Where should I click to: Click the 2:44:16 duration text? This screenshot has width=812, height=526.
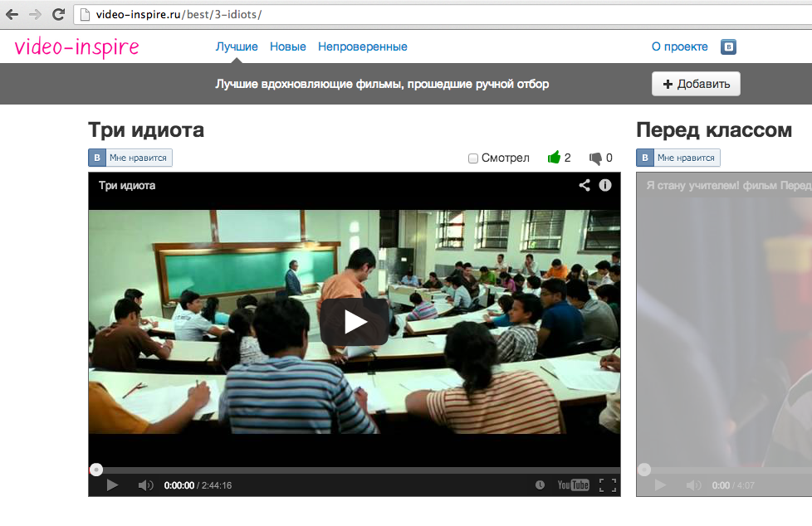pyautogui.click(x=217, y=485)
